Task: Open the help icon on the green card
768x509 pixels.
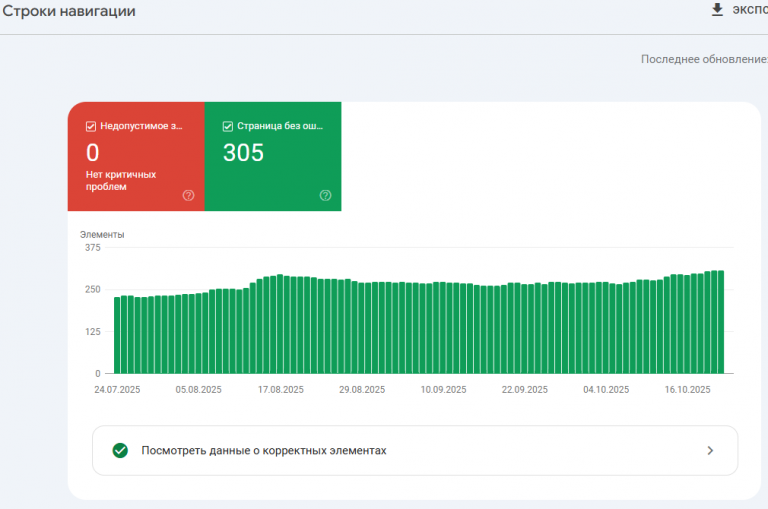Action: (325, 195)
